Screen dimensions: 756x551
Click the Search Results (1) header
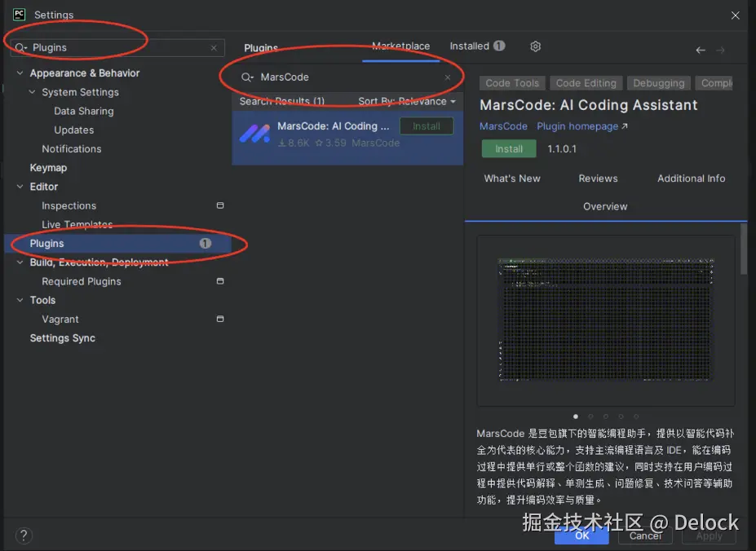282,101
